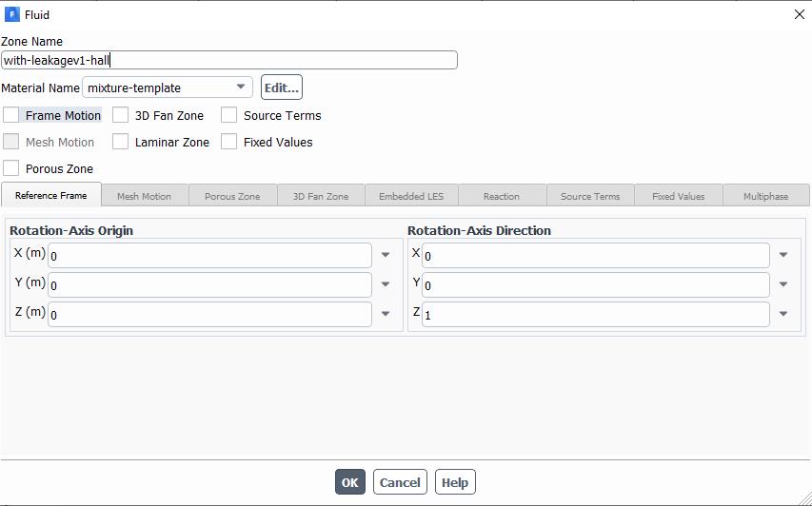Select the Reference Frame tab

[50, 195]
